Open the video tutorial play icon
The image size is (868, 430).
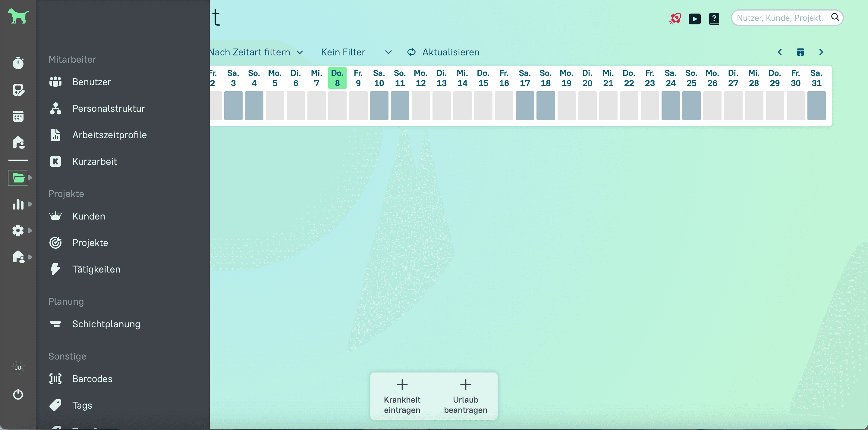point(694,19)
